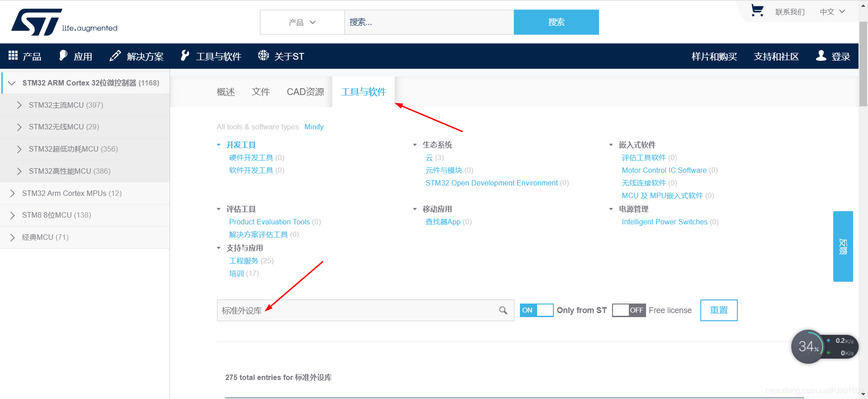The image size is (868, 399).
Task: Click the Minify link
Action: point(314,127)
